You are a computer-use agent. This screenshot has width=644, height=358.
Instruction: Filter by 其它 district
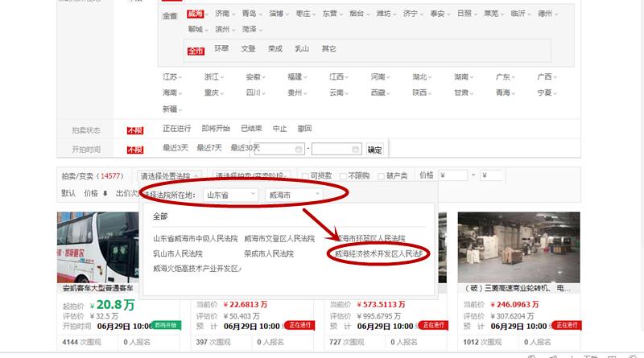[x=329, y=48]
